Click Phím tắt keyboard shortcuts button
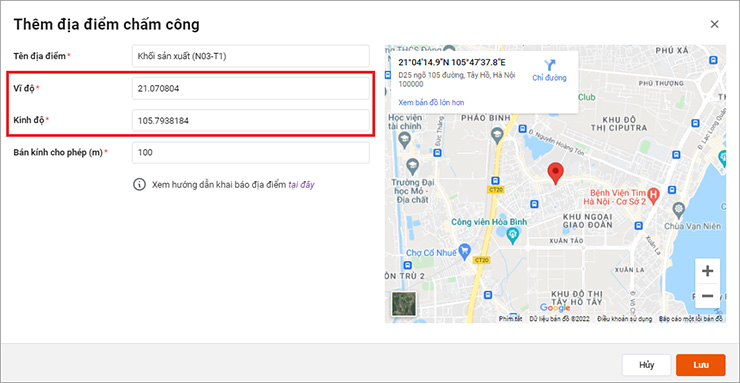The width and height of the screenshot is (740, 383). tap(511, 319)
